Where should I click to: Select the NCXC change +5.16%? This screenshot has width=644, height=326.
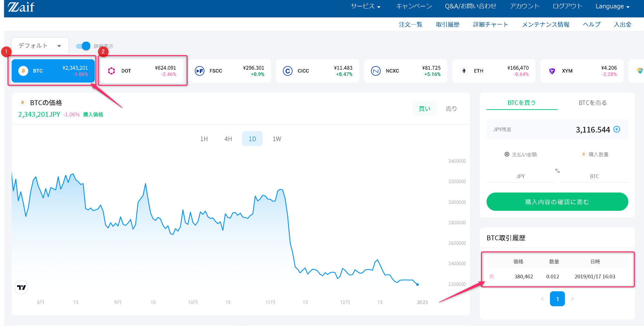coord(432,74)
